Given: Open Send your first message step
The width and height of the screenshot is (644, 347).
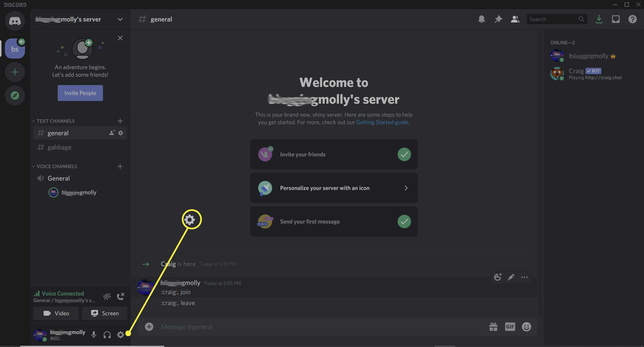Looking at the screenshot, I should 334,221.
